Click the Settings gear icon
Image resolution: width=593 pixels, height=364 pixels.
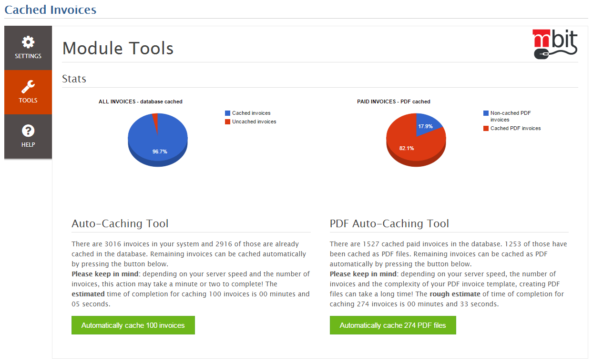(28, 42)
